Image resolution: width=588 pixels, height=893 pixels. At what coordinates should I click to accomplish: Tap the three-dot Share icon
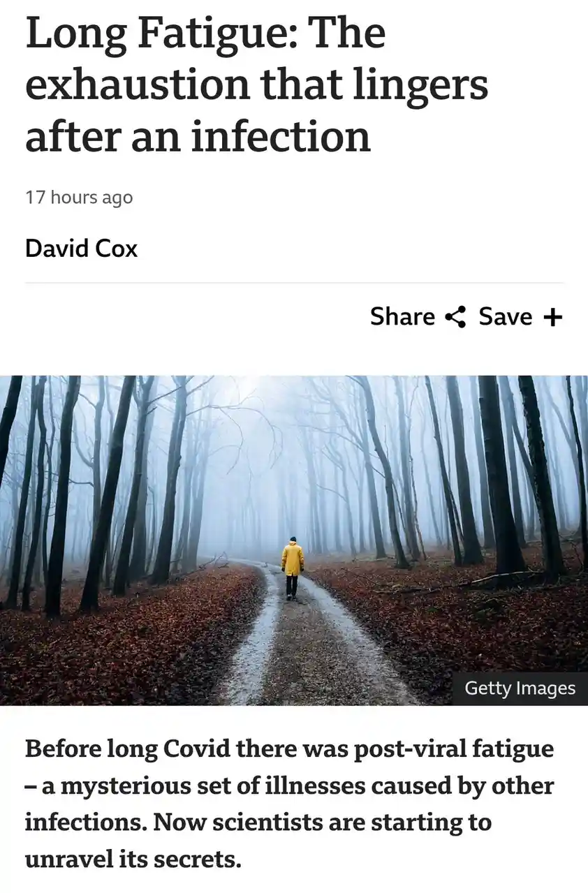coord(455,317)
